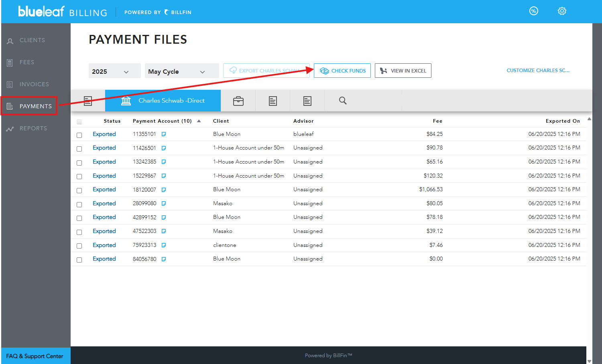Go to Reports in sidebar

[x=33, y=129]
